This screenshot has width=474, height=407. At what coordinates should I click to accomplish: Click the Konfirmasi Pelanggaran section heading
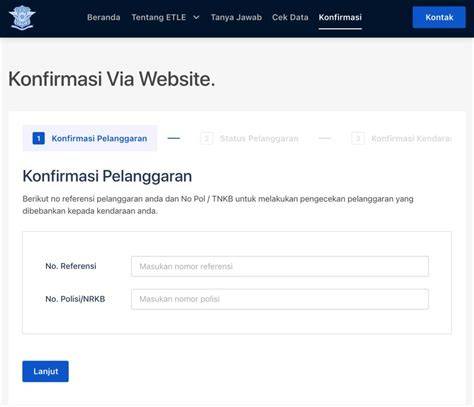(107, 176)
